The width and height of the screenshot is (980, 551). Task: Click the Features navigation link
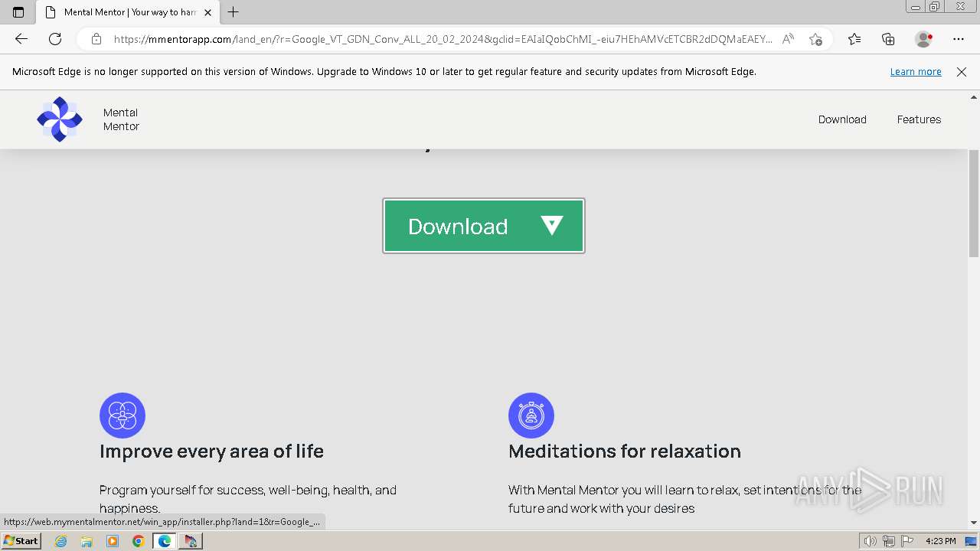click(x=919, y=119)
